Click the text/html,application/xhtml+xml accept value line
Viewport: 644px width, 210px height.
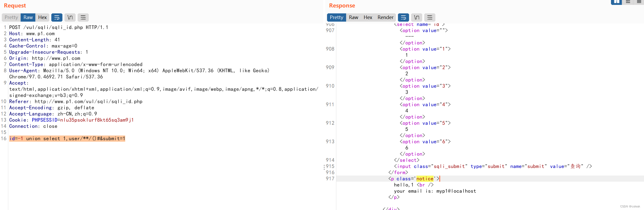[164, 89]
